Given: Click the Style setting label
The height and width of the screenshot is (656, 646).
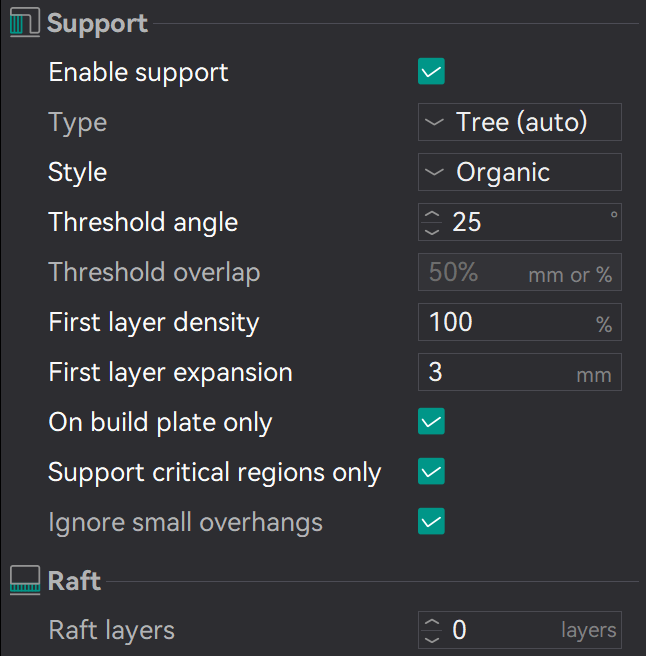Looking at the screenshot, I should (78, 172).
